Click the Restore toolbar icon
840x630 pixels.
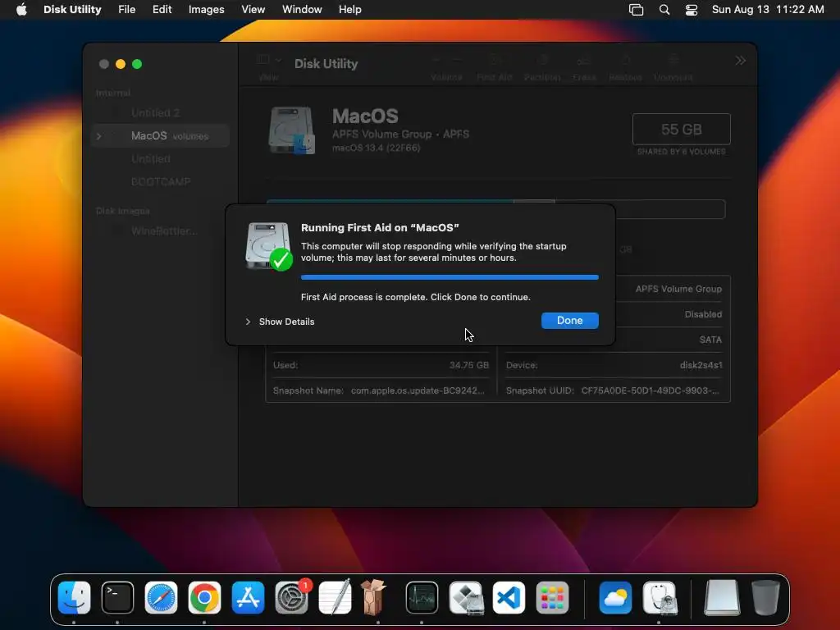coord(625,60)
